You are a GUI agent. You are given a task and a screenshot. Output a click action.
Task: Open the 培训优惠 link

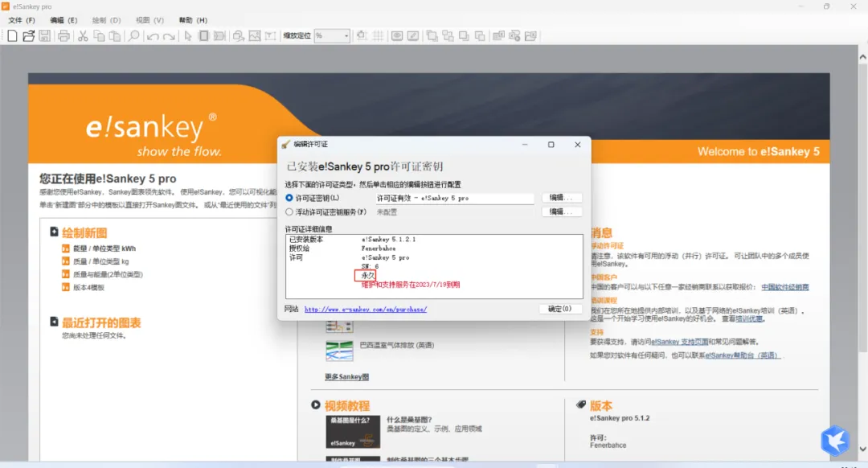point(749,318)
